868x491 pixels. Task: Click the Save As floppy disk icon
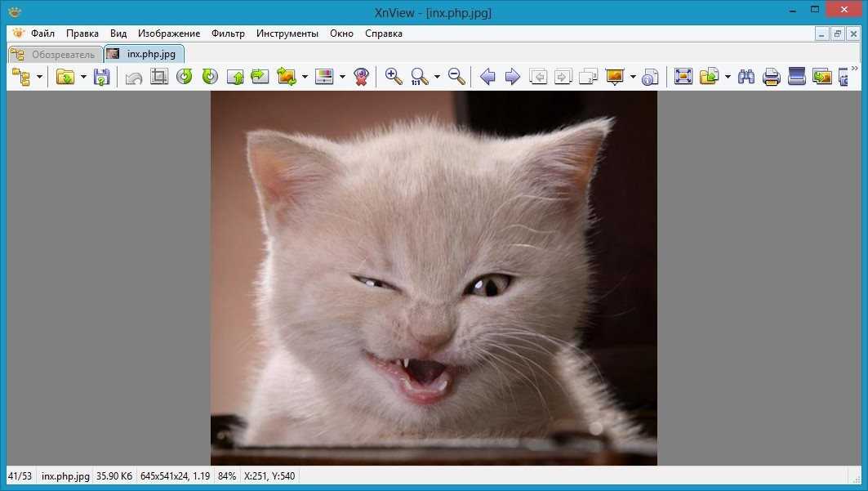[x=101, y=77]
